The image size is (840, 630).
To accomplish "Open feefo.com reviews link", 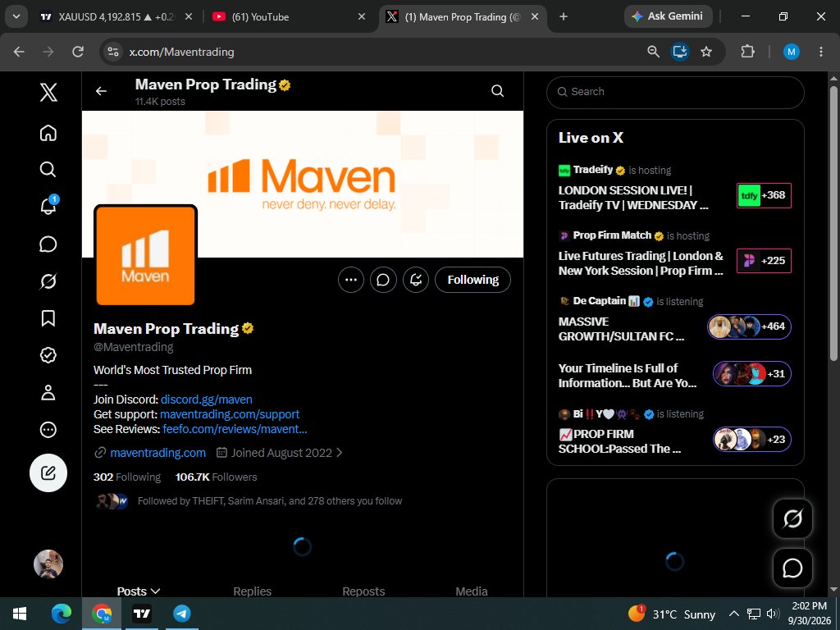I will (x=235, y=429).
